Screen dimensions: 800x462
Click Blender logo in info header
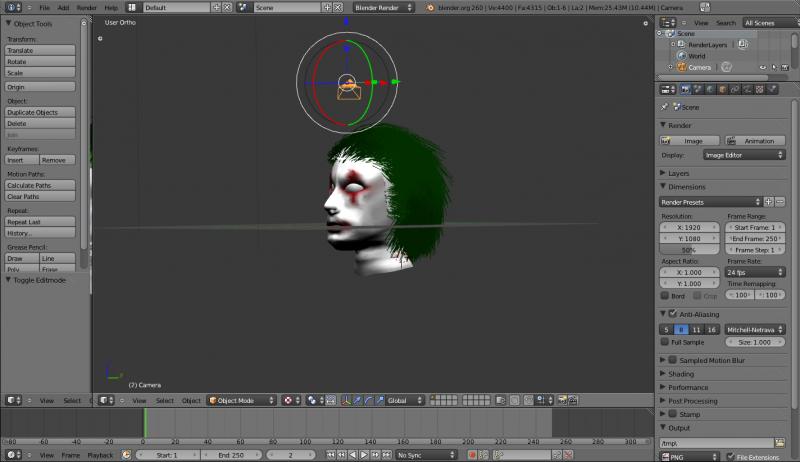pos(430,8)
